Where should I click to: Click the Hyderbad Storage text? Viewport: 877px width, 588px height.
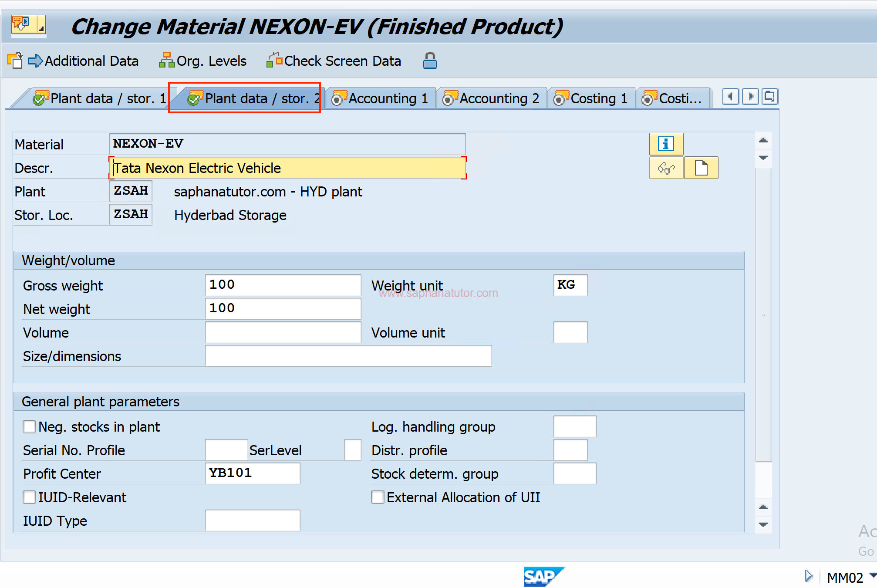pos(230,215)
